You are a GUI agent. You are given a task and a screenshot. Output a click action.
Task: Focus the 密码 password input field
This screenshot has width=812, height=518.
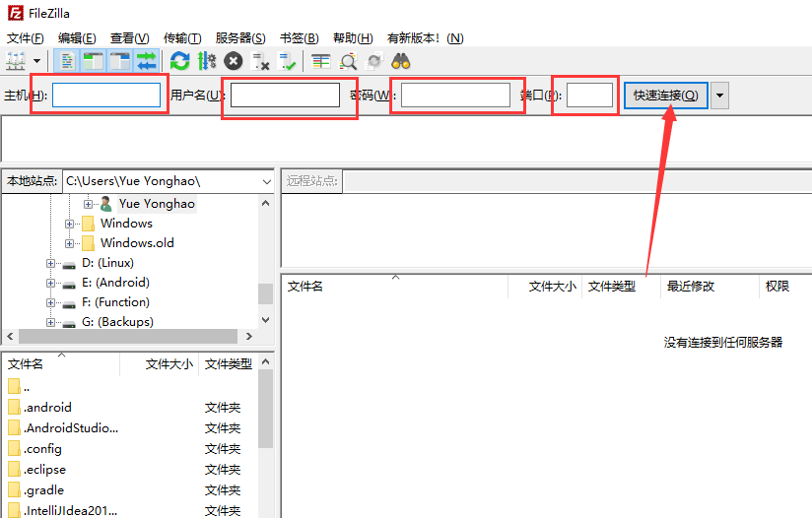(x=455, y=96)
